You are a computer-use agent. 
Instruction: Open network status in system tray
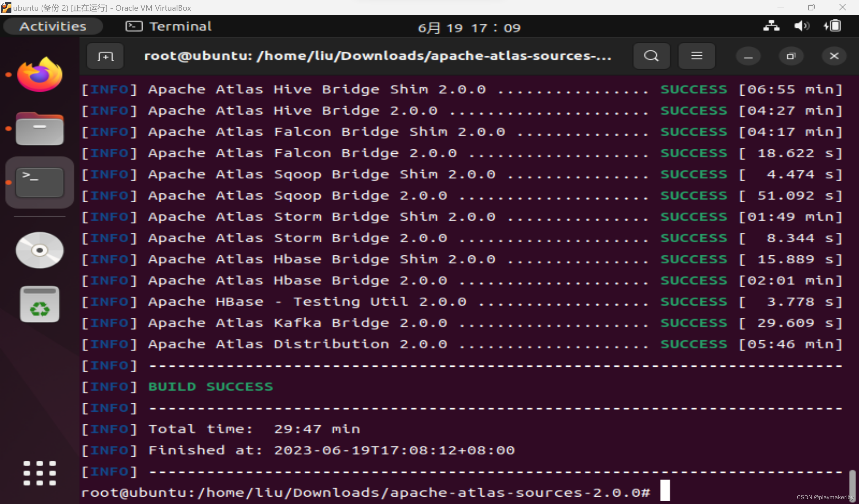point(771,26)
